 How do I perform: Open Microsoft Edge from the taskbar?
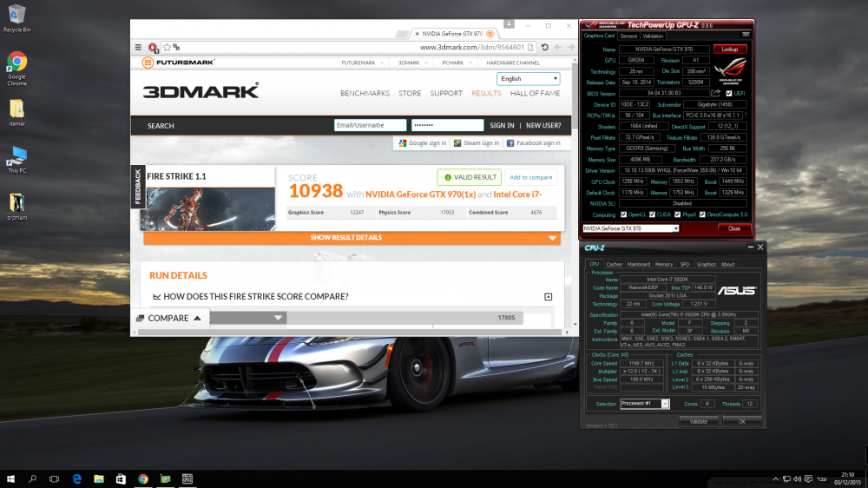(76, 478)
